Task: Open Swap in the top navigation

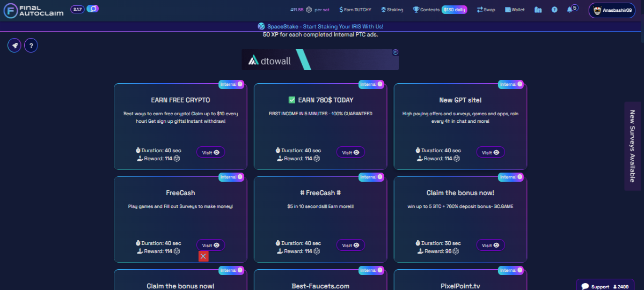Action: point(486,10)
